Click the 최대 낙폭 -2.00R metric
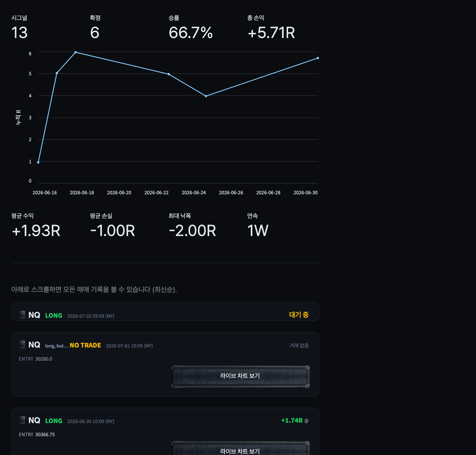476x455 pixels. tap(192, 225)
